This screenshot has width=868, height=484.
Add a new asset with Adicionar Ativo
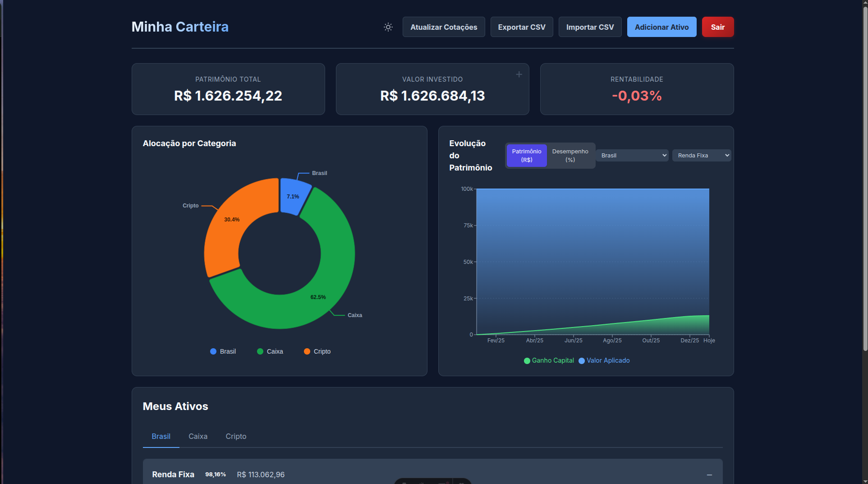[661, 27]
